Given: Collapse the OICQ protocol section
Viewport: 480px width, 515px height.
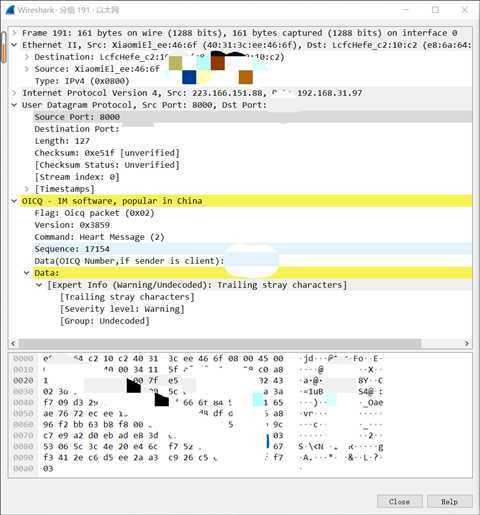Looking at the screenshot, I should [15, 201].
